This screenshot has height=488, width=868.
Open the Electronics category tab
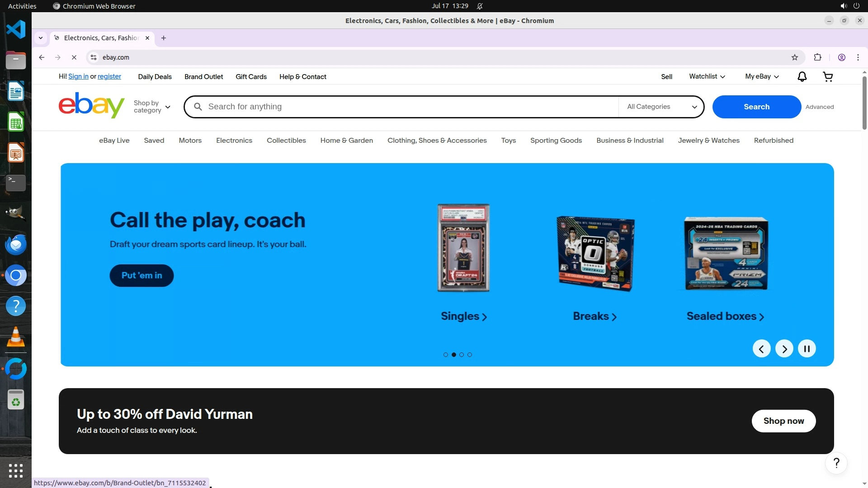pos(234,141)
